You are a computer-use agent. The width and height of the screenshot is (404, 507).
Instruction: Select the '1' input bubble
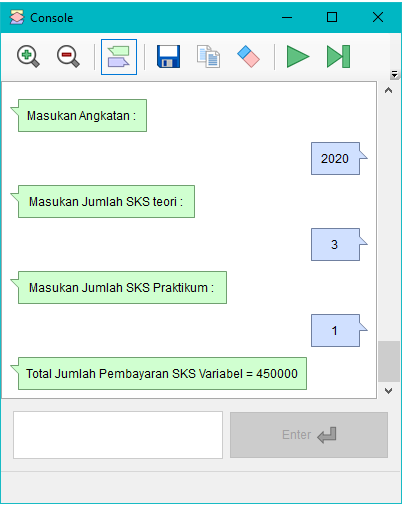coord(339,330)
